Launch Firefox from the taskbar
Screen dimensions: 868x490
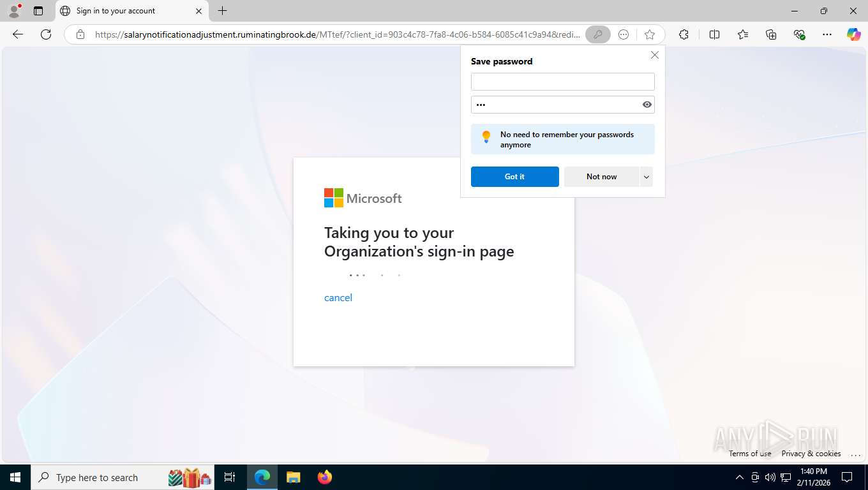tap(325, 477)
